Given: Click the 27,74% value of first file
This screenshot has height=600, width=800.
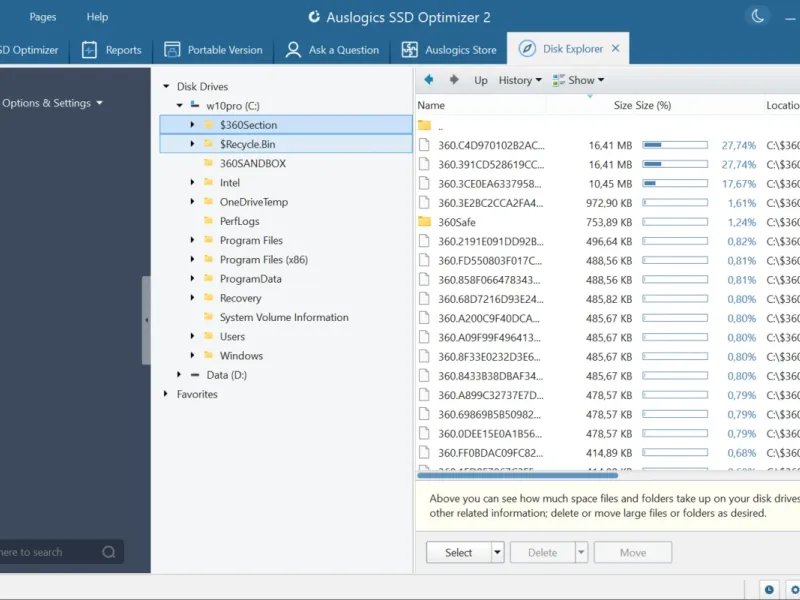Looking at the screenshot, I should pos(738,145).
